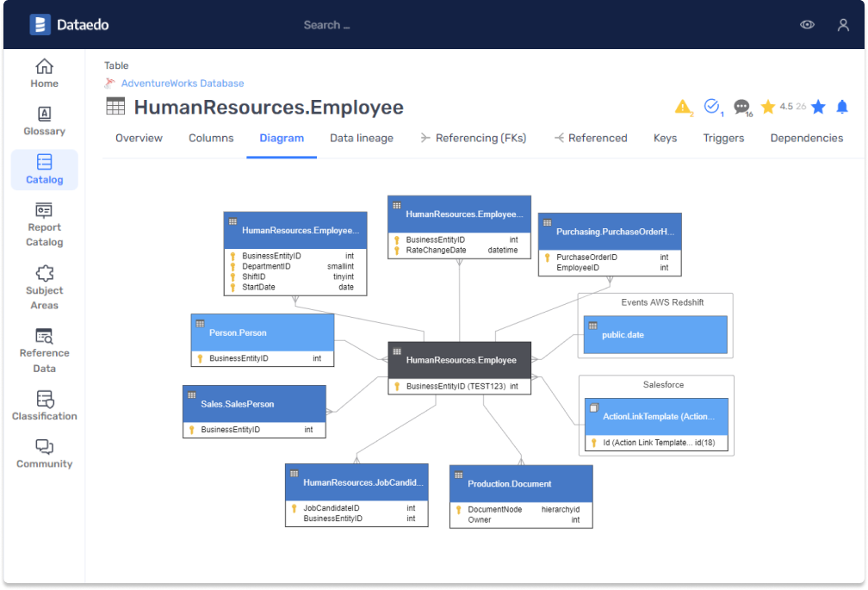Open the Glossary sidebar icon
The image size is (868, 590).
pos(45,115)
